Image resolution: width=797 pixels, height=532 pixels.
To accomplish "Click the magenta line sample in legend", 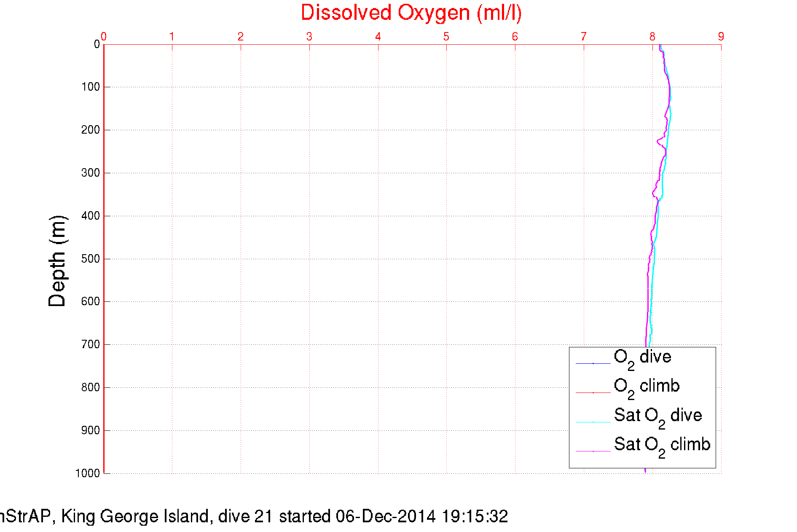I will [x=593, y=451].
